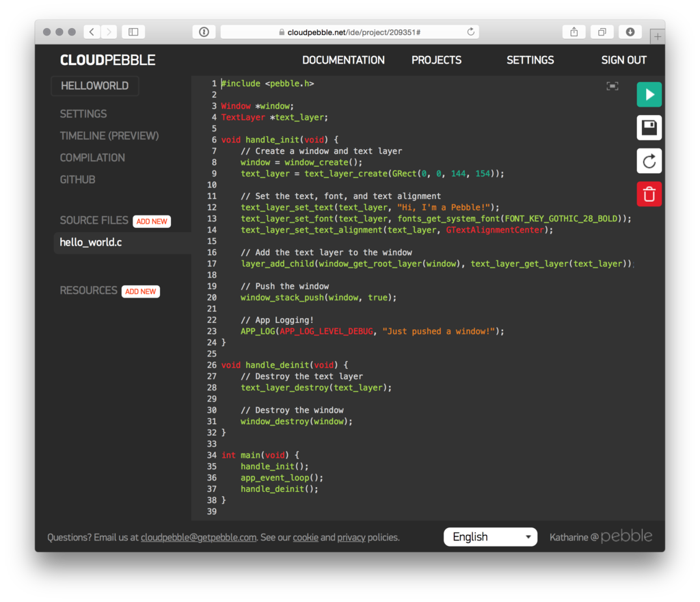Run the project with the green play button
700x602 pixels.
coord(649,94)
